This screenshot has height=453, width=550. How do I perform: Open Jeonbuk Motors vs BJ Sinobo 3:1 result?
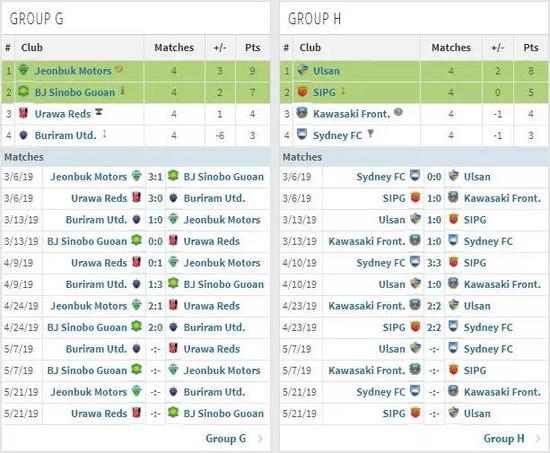click(x=155, y=176)
